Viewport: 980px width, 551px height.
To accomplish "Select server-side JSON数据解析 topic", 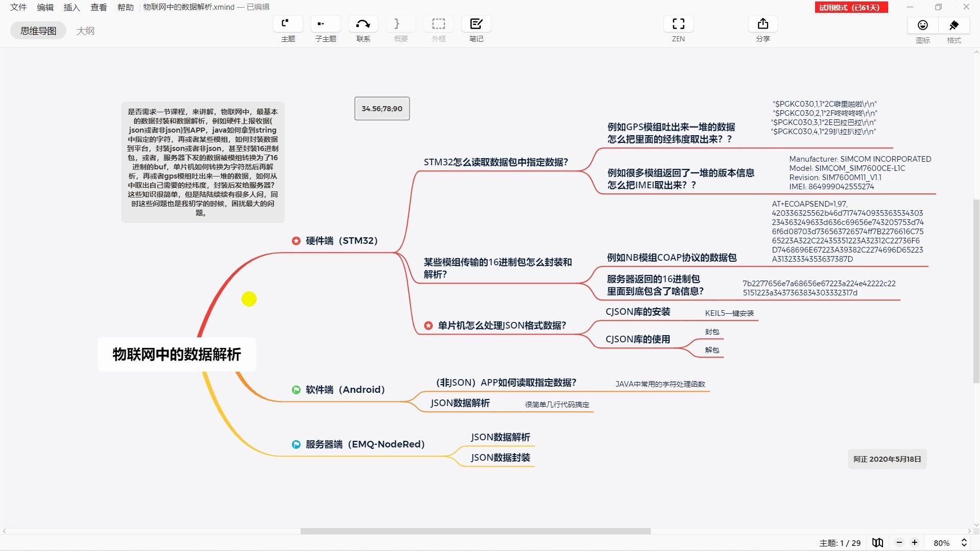I will coord(500,437).
